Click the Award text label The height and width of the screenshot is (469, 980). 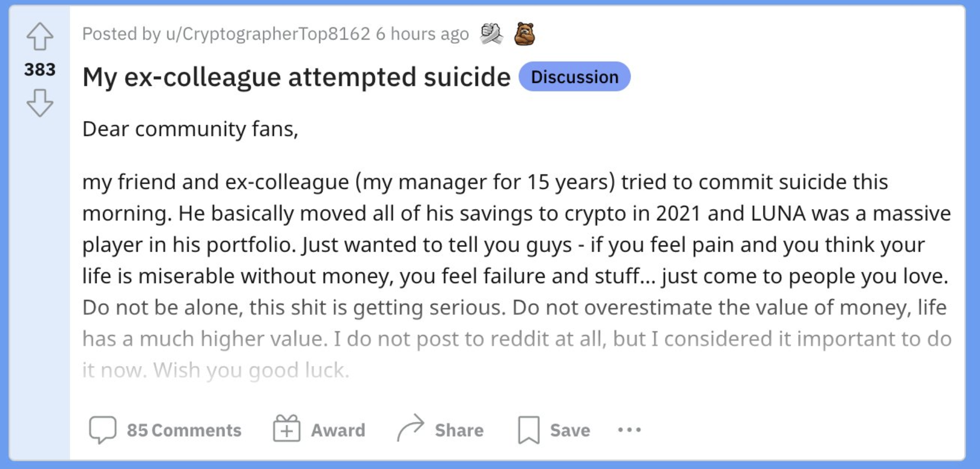point(338,430)
